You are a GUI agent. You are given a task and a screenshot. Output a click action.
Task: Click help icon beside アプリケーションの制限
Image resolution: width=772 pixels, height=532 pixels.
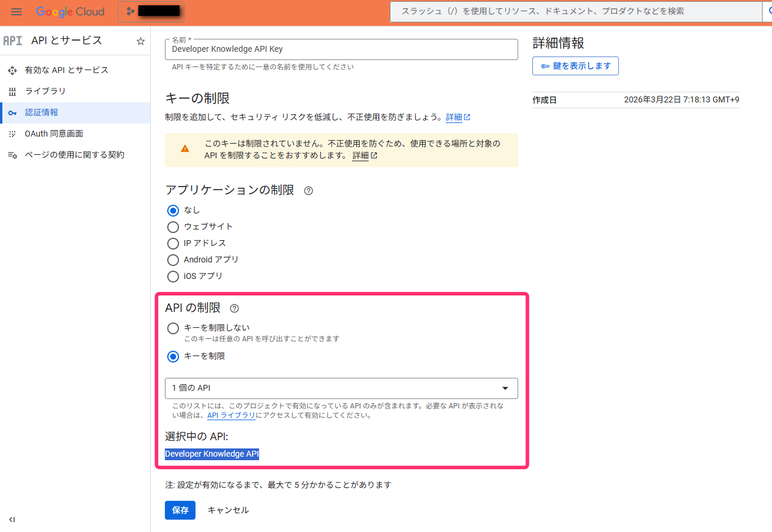click(x=309, y=191)
